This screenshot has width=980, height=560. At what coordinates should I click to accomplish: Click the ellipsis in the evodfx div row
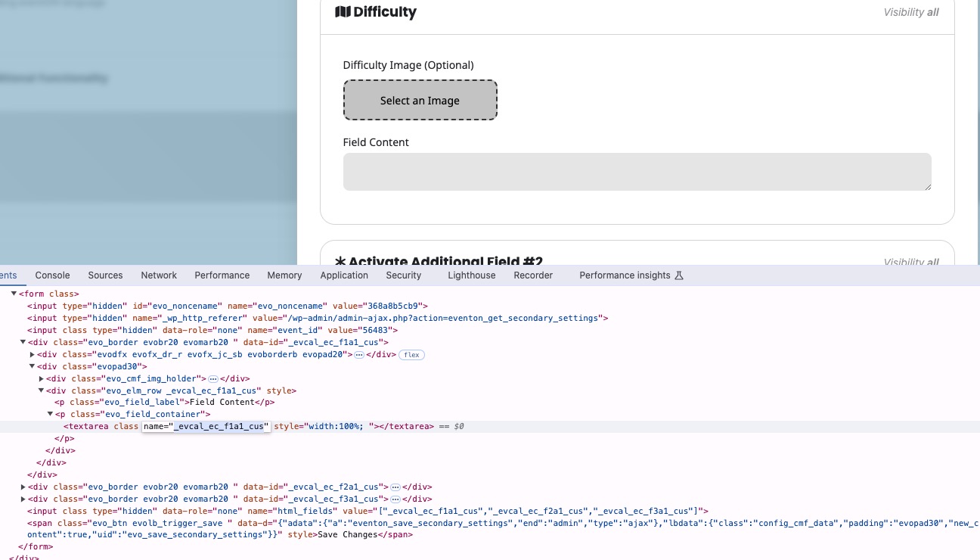359,354
